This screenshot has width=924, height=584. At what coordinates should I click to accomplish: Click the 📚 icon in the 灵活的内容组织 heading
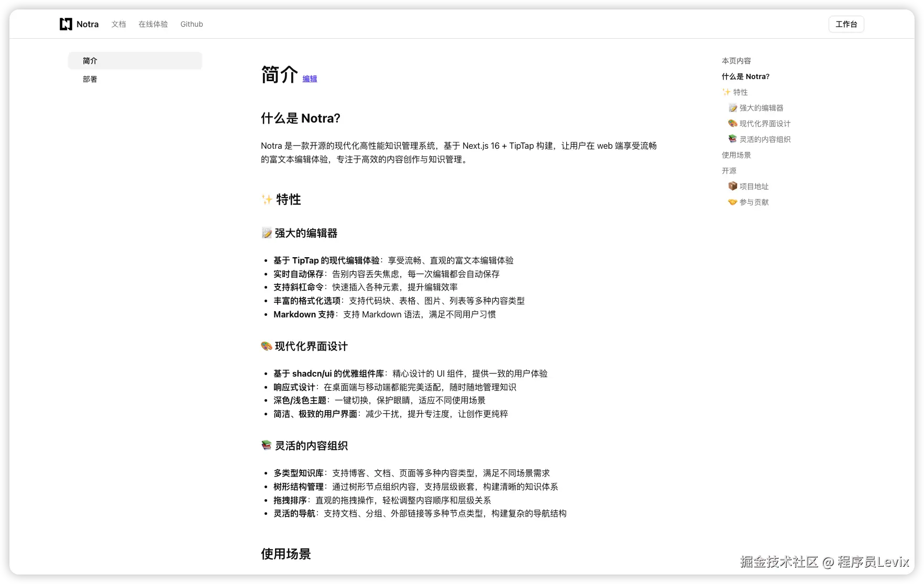265,445
